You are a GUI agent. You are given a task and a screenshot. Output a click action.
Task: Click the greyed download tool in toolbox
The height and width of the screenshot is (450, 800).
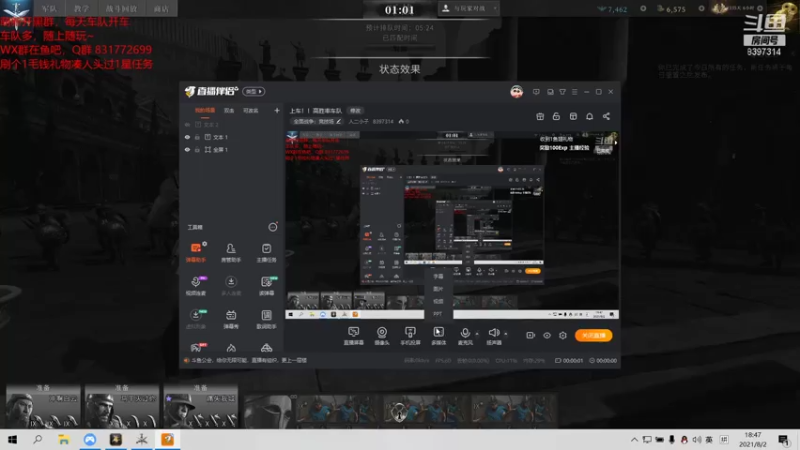pyautogui.click(x=231, y=286)
